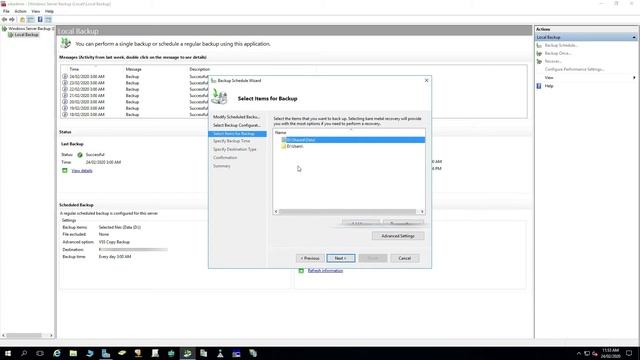This screenshot has height=360, width=640.
Task: Click the Previous button in wizard
Action: coord(310,258)
